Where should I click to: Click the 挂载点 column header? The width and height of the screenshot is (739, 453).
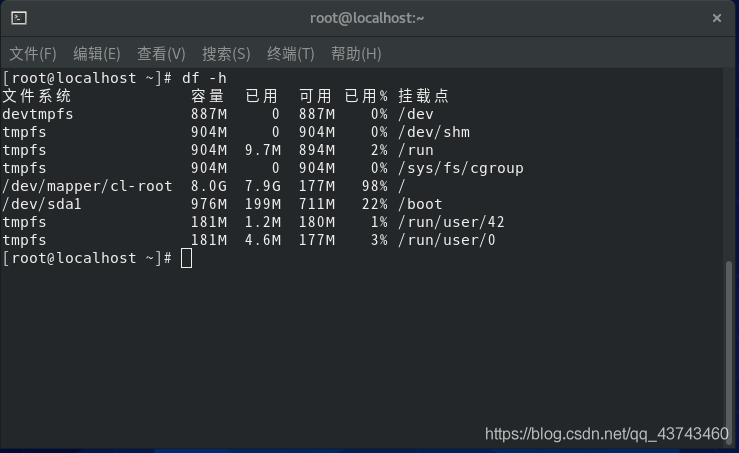(423, 96)
